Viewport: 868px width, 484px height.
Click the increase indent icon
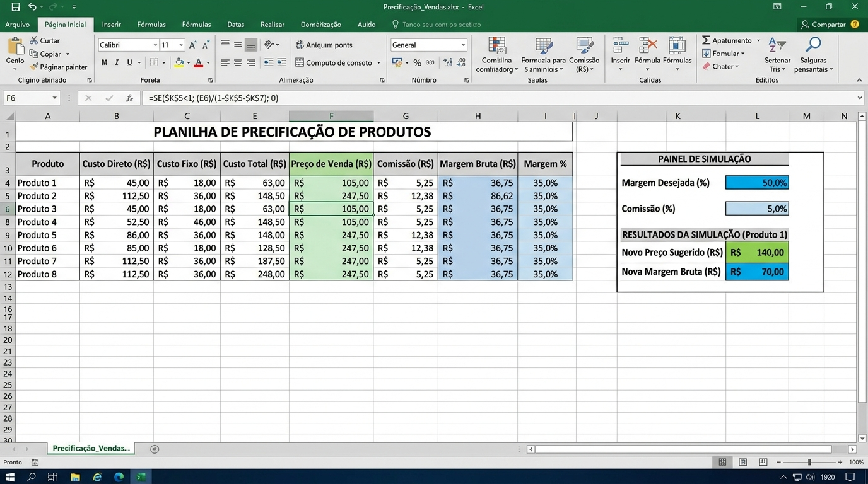[x=282, y=62]
